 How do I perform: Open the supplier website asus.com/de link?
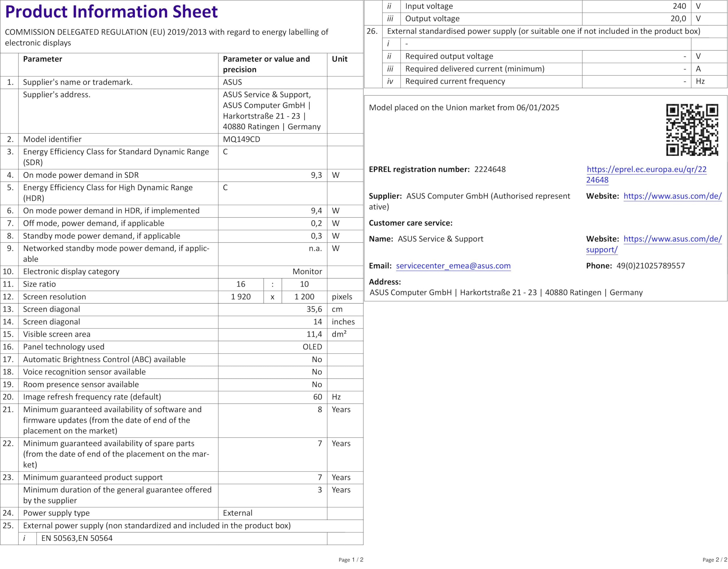(x=672, y=196)
